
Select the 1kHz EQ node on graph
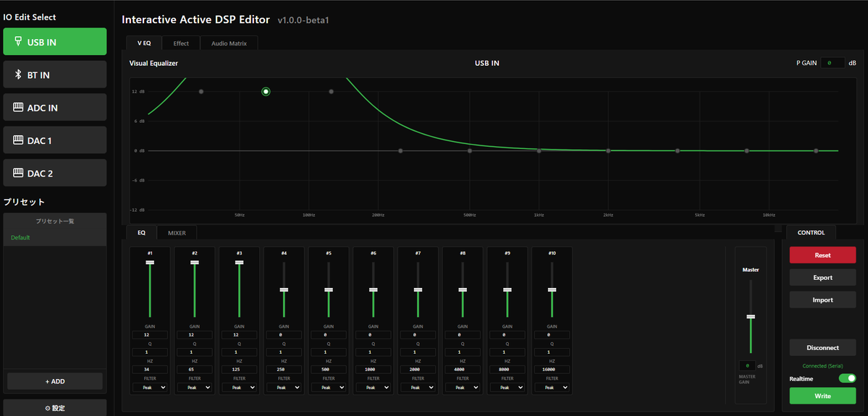tap(539, 150)
